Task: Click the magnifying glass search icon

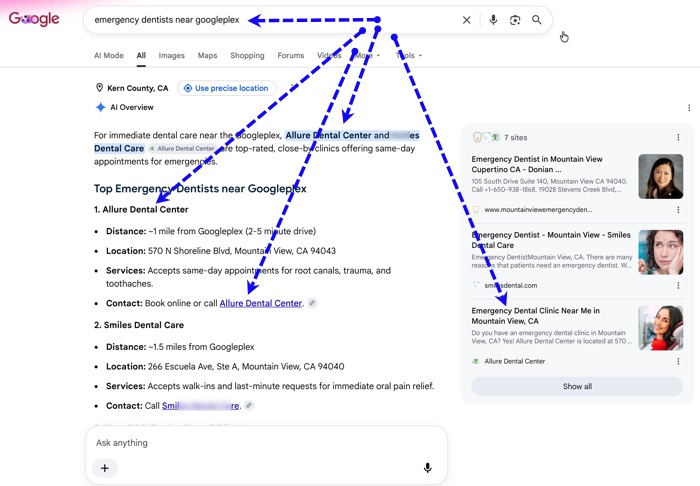Action: point(537,20)
